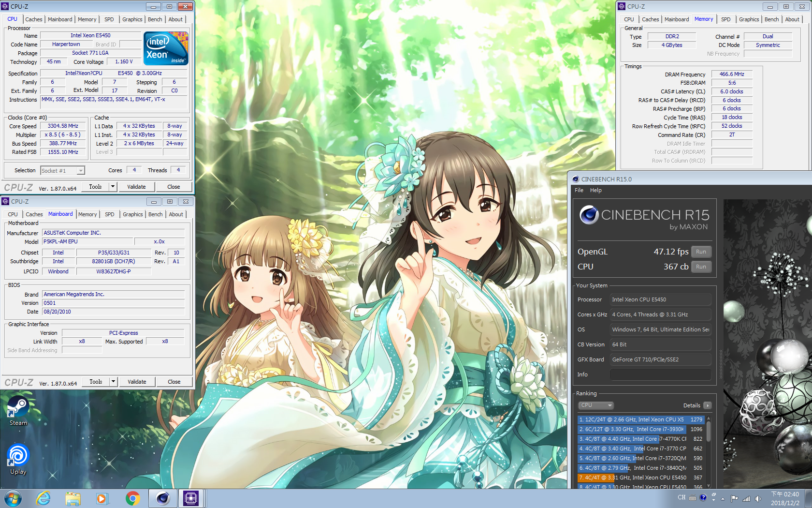Open the Steam desktop shortcut
Screen dimensions: 812x508
[x=18, y=411]
